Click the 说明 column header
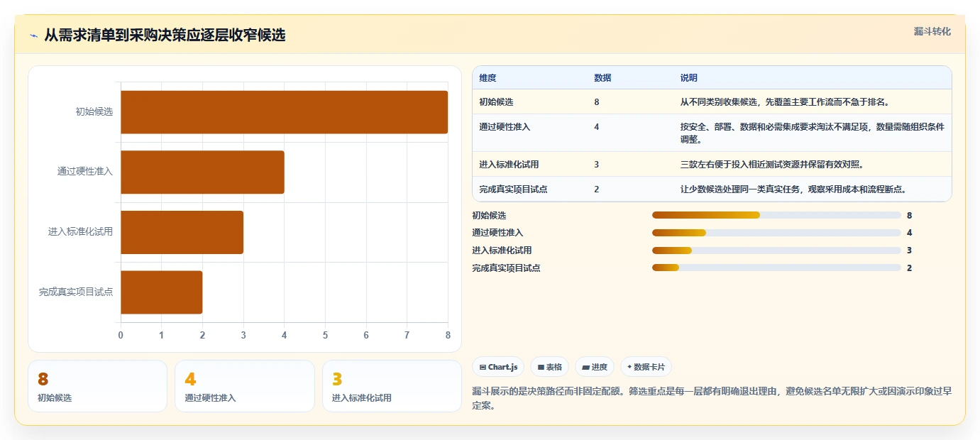Image resolution: width=980 pixels, height=440 pixels. coord(689,78)
